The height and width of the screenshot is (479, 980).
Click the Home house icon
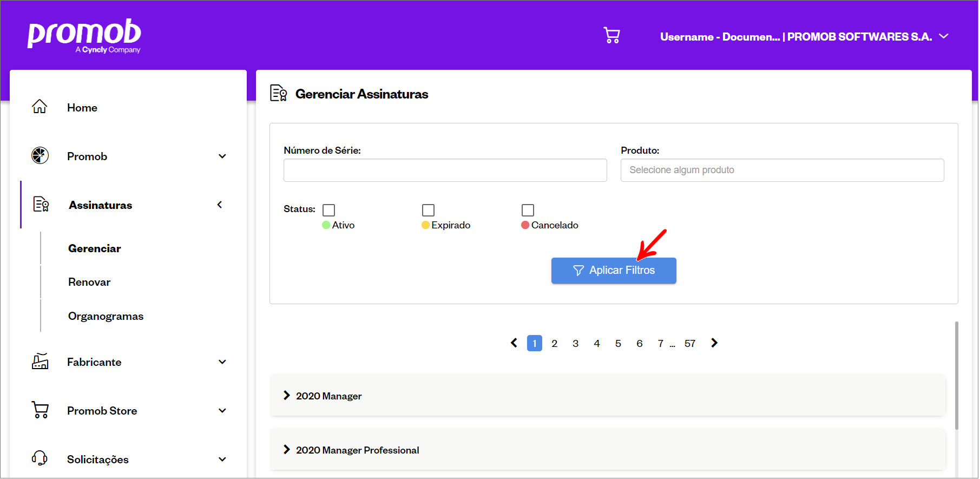40,106
